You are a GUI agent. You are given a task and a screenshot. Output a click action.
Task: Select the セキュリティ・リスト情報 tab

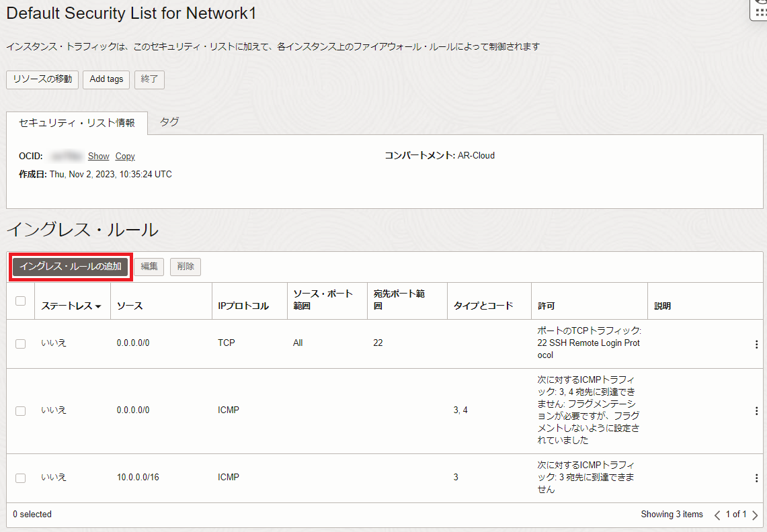(x=77, y=123)
